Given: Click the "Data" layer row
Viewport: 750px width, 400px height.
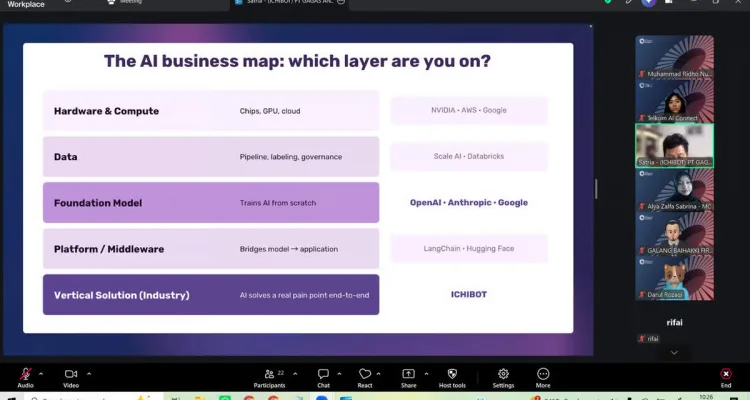Looking at the screenshot, I should point(211,156).
